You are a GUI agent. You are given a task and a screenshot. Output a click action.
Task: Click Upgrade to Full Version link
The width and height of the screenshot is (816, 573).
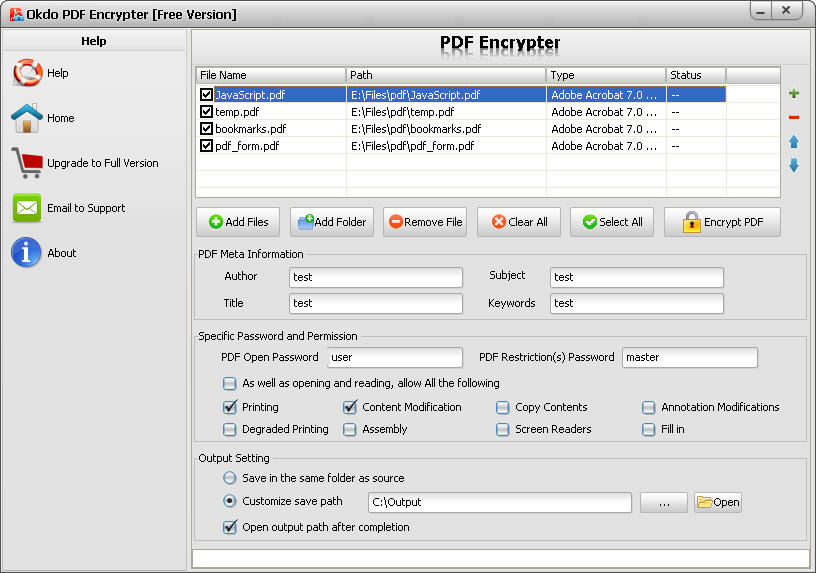point(103,163)
